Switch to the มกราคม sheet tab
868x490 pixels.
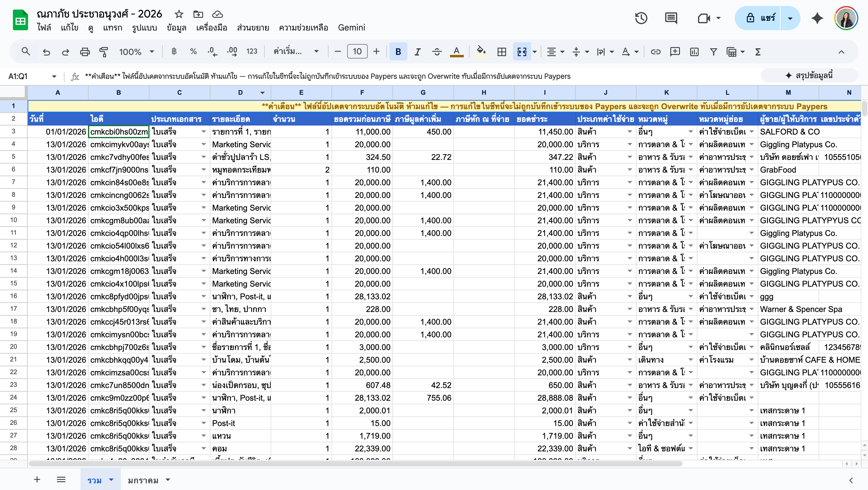click(149, 480)
